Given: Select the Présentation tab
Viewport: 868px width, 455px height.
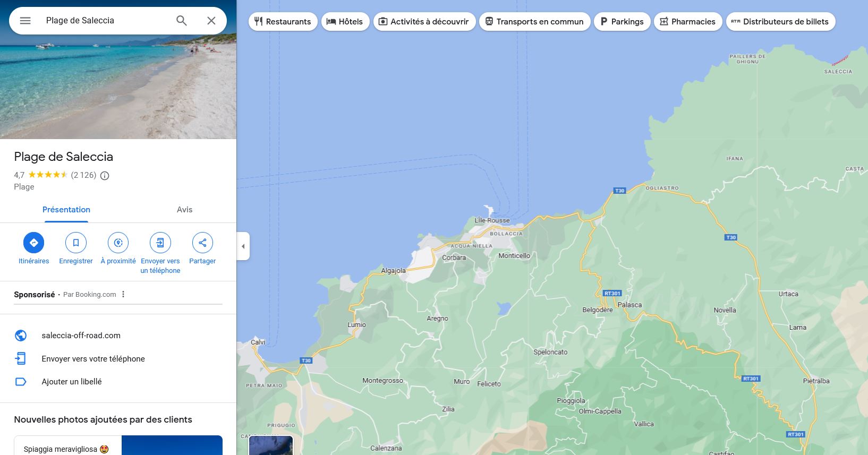Looking at the screenshot, I should point(66,210).
